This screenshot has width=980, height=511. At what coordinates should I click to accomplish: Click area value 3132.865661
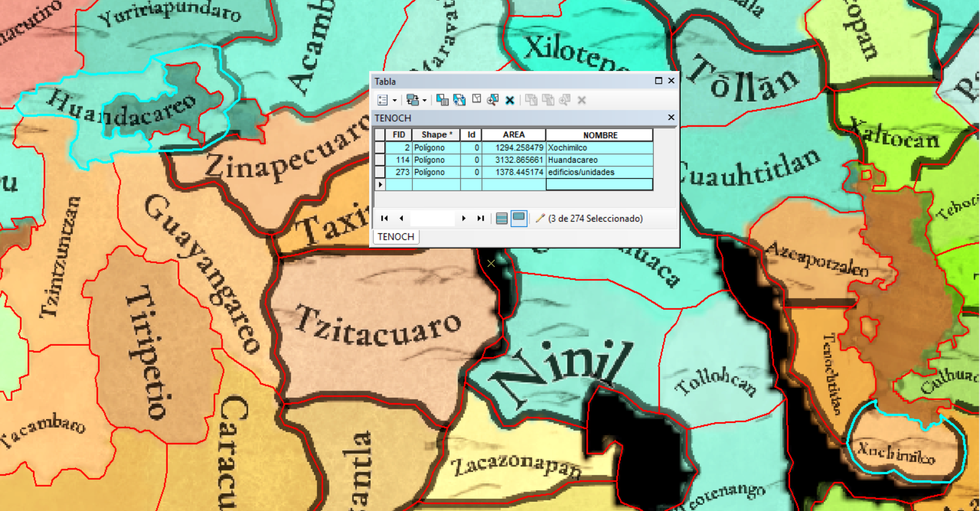click(x=514, y=160)
